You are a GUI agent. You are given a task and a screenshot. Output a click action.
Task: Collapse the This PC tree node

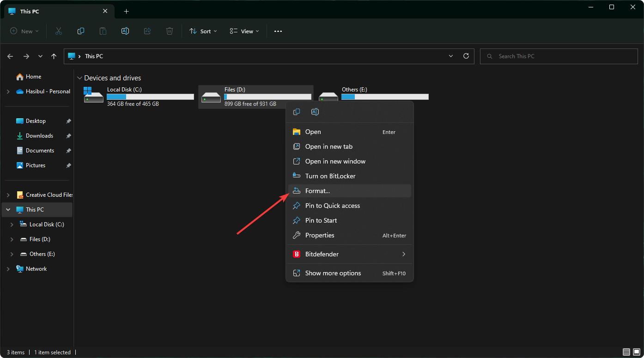tap(8, 210)
